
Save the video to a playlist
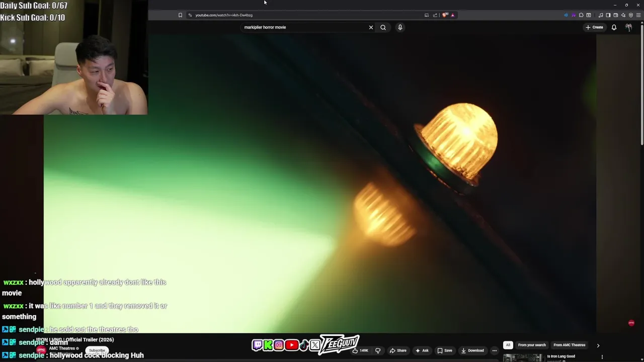tap(445, 350)
